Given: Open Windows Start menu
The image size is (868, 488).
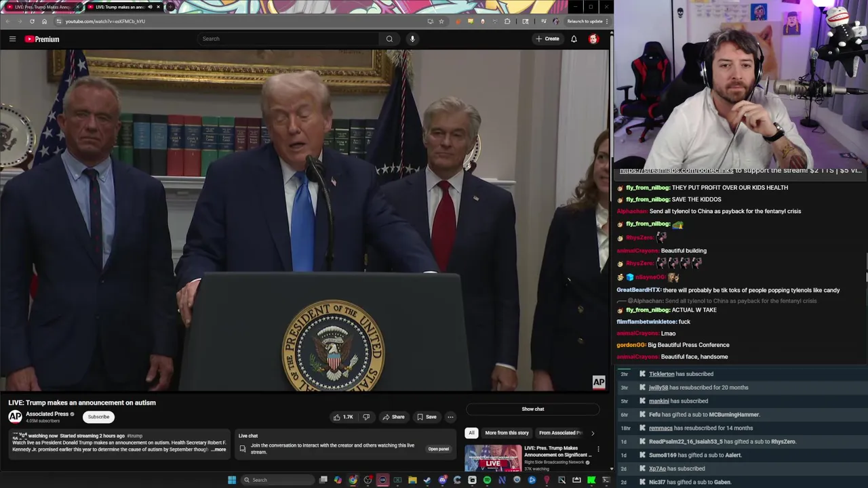Looking at the screenshot, I should 232,480.
